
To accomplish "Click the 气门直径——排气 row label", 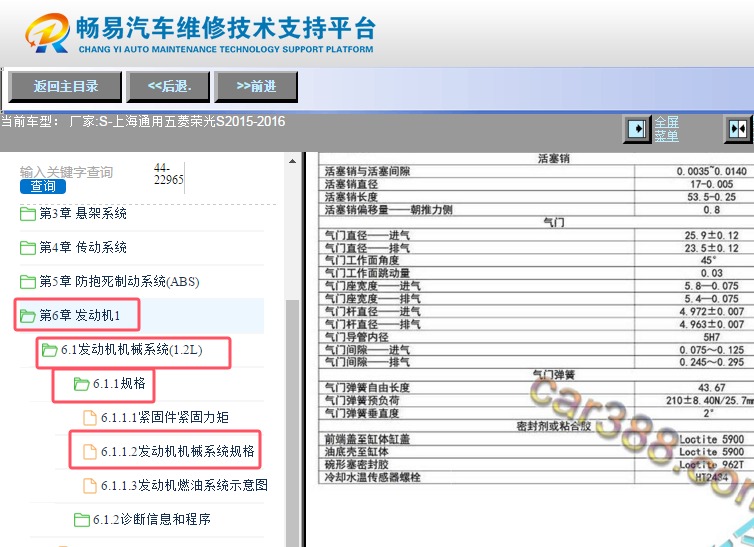I will (x=367, y=248).
